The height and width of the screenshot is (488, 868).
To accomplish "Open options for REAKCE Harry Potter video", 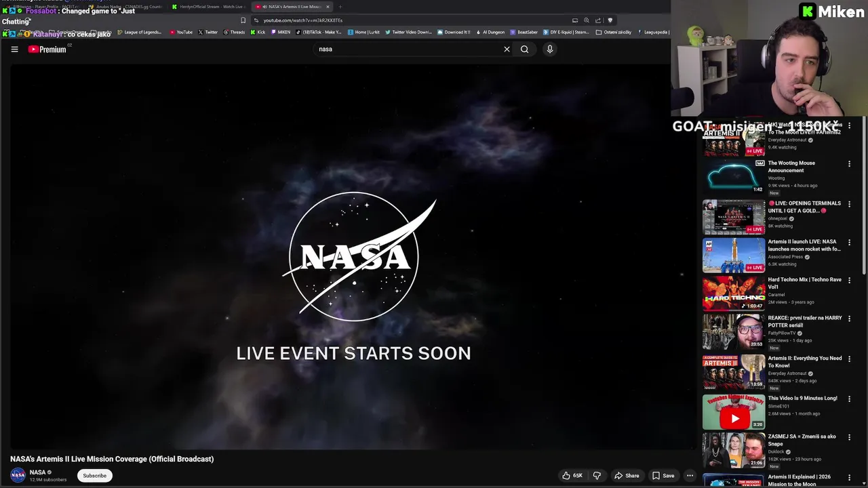I will coord(849,319).
